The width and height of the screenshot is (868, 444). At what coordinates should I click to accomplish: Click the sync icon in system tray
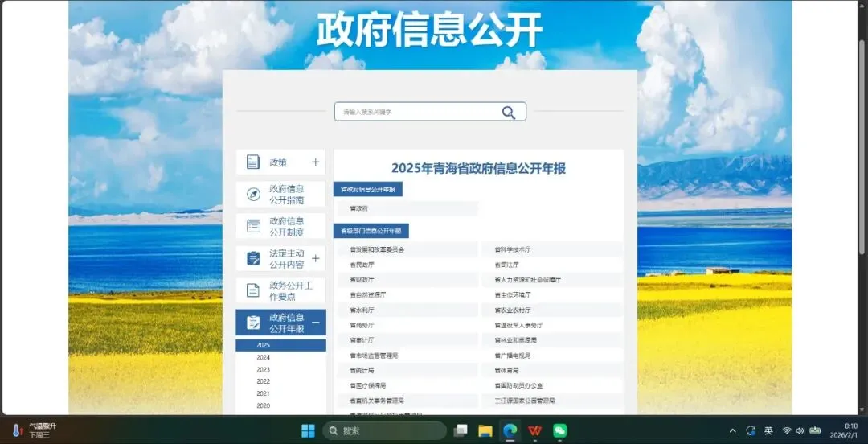[x=751, y=430]
